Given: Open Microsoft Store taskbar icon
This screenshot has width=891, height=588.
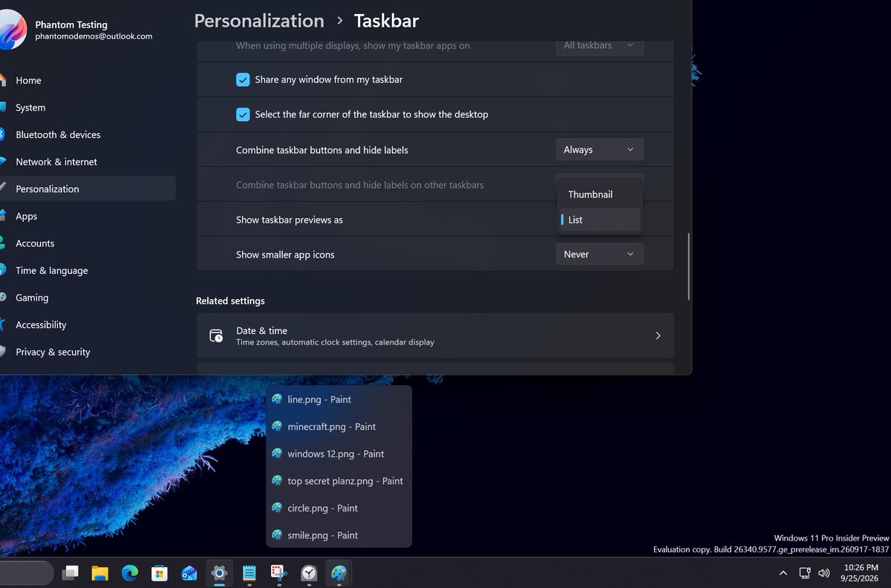Looking at the screenshot, I should 160,572.
